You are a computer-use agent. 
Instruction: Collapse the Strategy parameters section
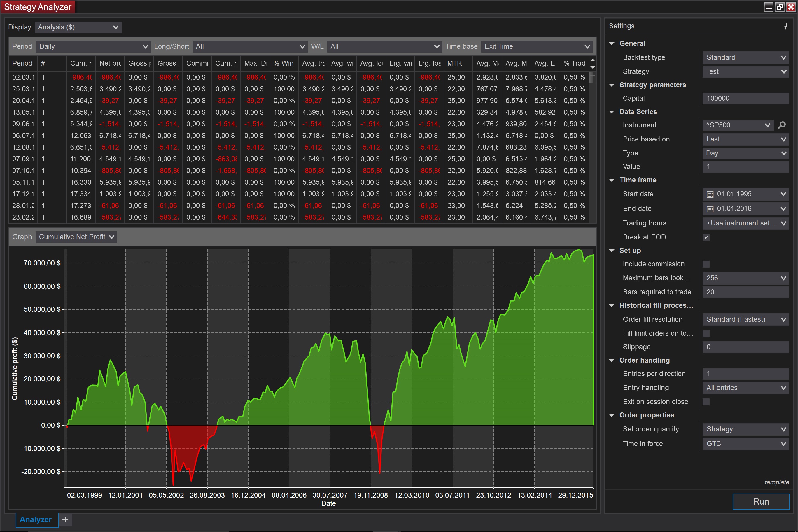click(x=612, y=85)
